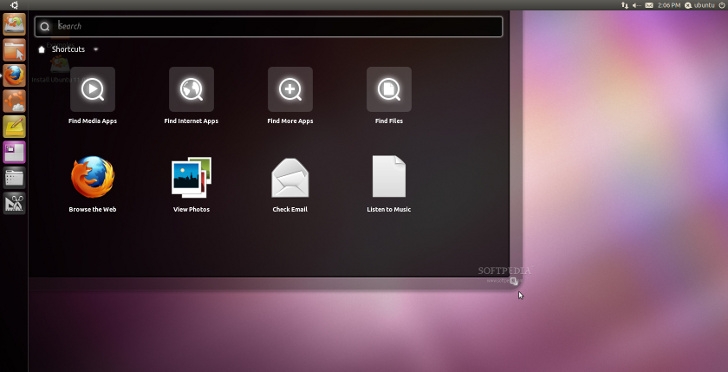
Task: Click the Find Media Apps label
Action: pos(92,121)
